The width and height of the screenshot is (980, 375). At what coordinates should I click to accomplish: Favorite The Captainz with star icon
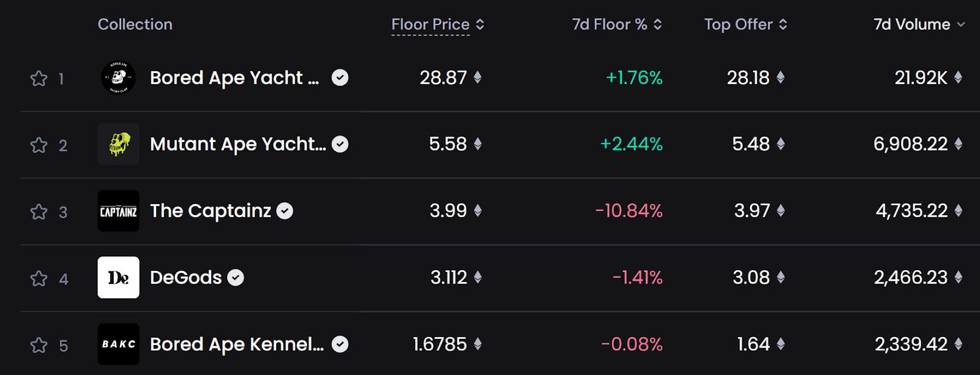[x=39, y=212]
